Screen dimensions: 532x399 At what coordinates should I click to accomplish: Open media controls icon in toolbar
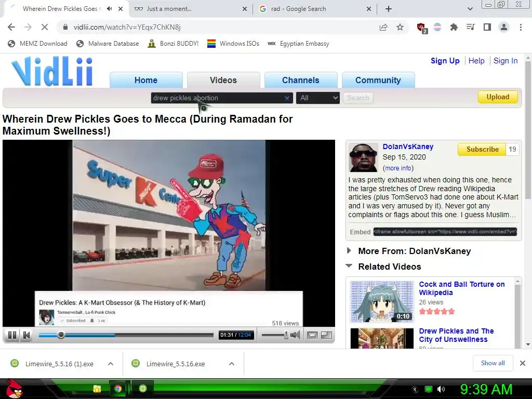click(x=470, y=27)
